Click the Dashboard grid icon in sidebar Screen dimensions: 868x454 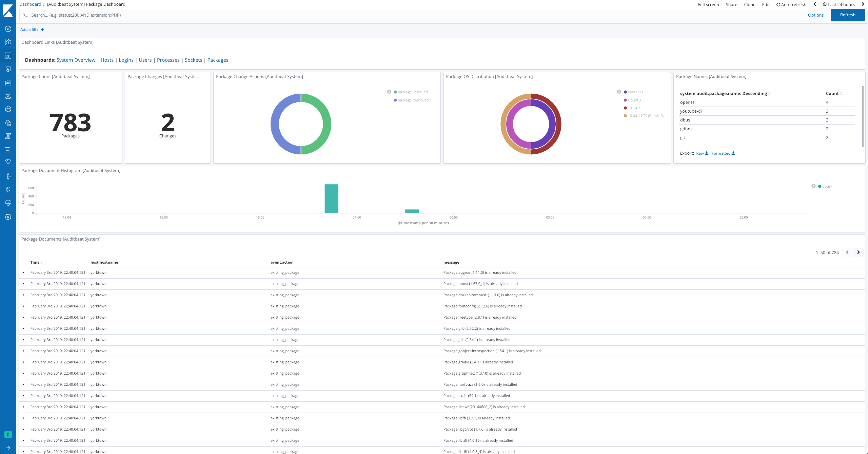click(8, 55)
